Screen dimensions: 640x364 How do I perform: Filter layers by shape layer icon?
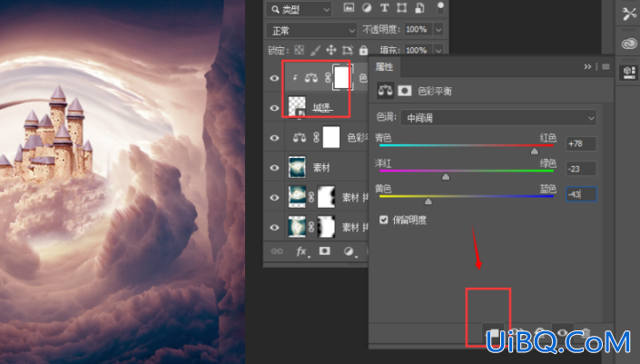(401, 8)
